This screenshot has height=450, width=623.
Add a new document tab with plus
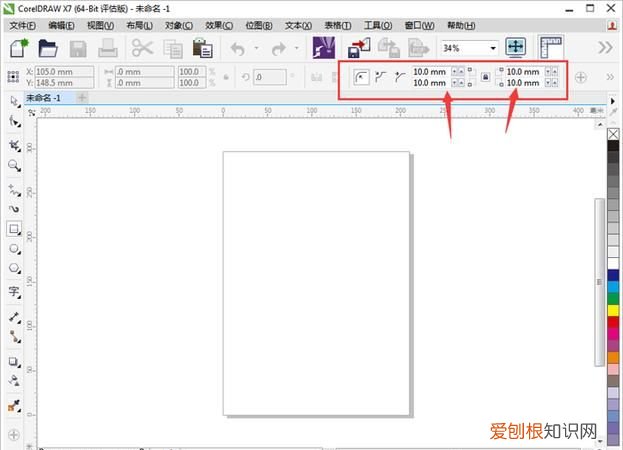coord(82,97)
